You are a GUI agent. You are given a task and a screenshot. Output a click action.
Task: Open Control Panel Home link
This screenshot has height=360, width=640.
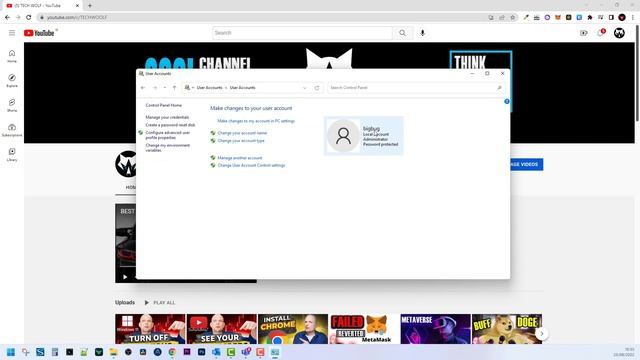click(164, 105)
